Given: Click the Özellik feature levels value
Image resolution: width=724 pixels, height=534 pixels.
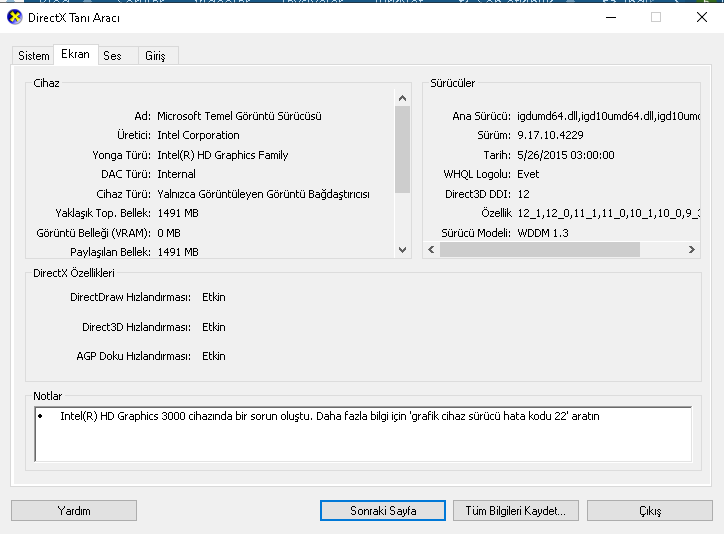Looking at the screenshot, I should [608, 213].
